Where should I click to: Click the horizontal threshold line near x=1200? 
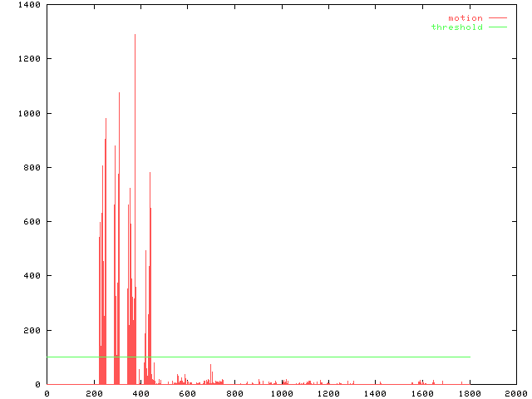[328, 357]
